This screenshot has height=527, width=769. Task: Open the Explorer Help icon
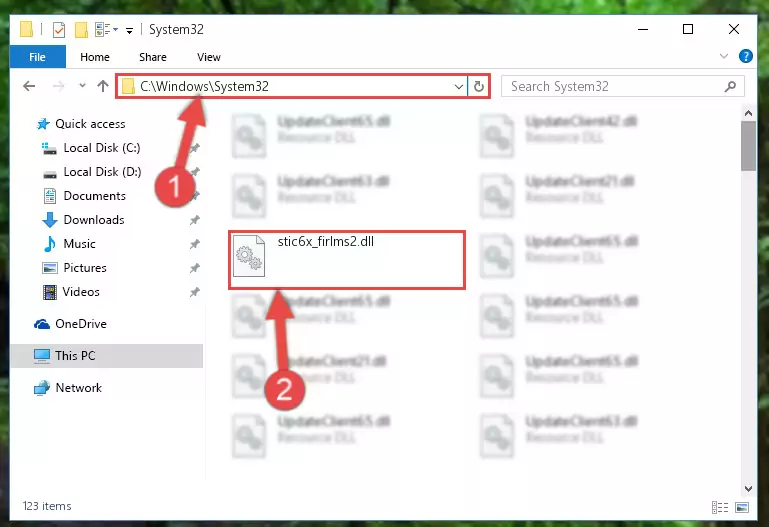[x=745, y=56]
